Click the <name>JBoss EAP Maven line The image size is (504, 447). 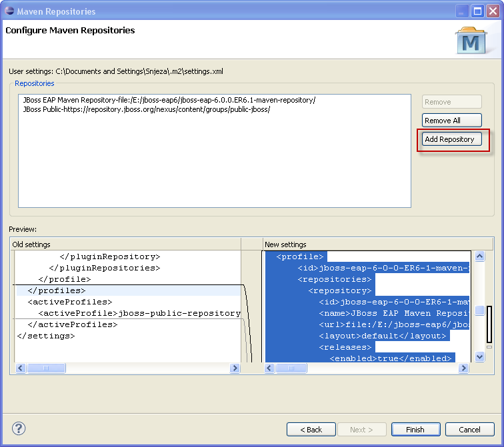pyautogui.click(x=394, y=313)
